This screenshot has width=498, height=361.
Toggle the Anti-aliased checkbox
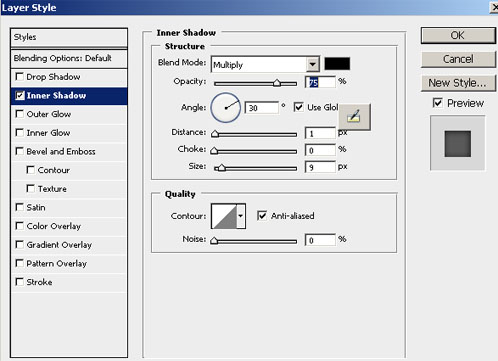262,216
